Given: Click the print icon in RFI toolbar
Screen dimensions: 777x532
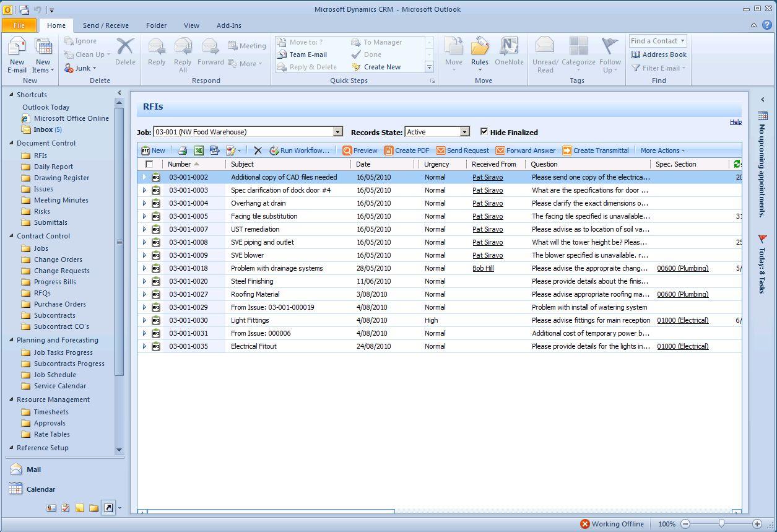Looking at the screenshot, I should 182,150.
